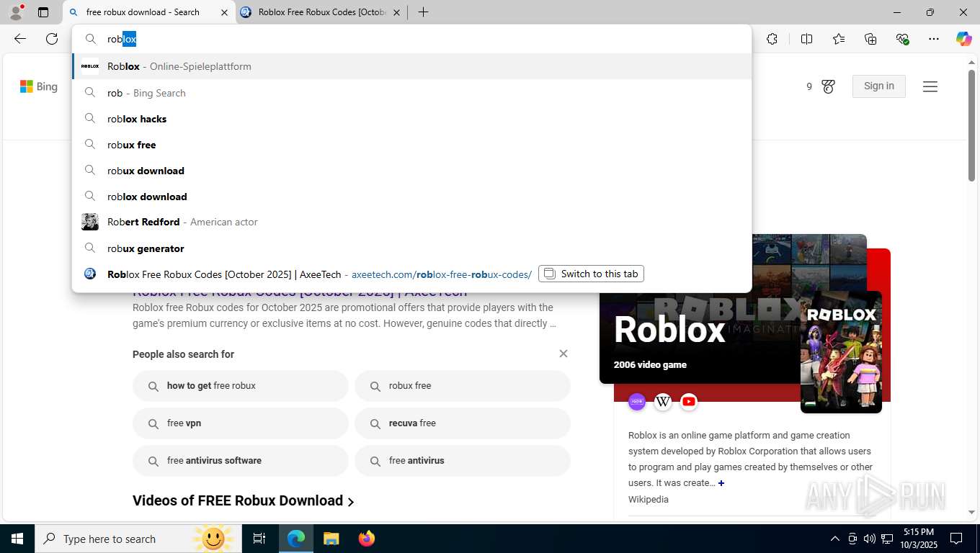Go back with the browser back arrow
Image resolution: width=980 pixels, height=553 pixels.
[20, 39]
